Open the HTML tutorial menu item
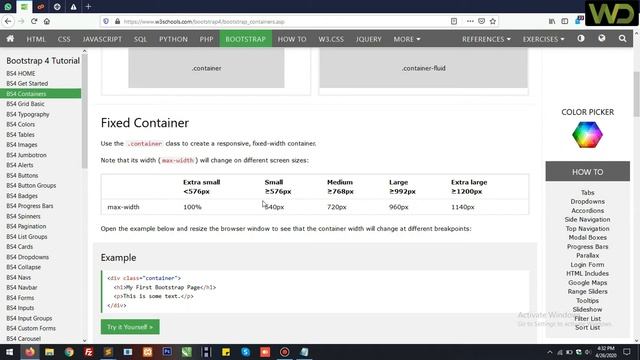This screenshot has width=640, height=360. [x=36, y=39]
